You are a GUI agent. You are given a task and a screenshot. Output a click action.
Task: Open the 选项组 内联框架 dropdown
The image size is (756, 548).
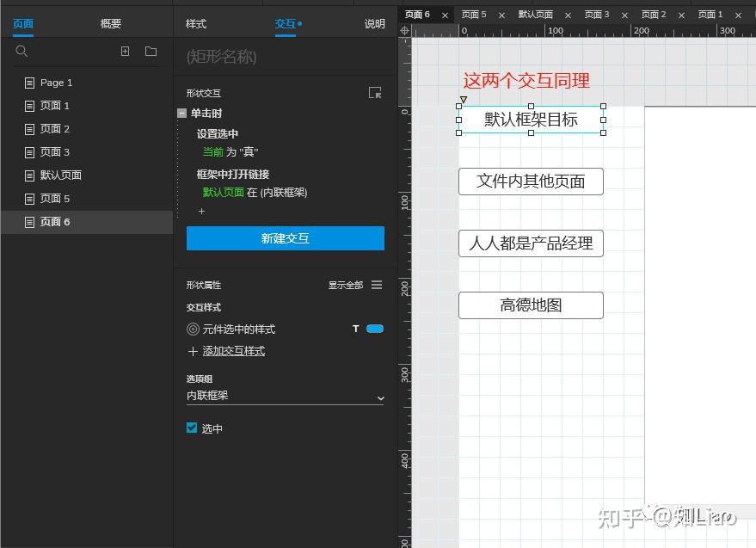(285, 397)
